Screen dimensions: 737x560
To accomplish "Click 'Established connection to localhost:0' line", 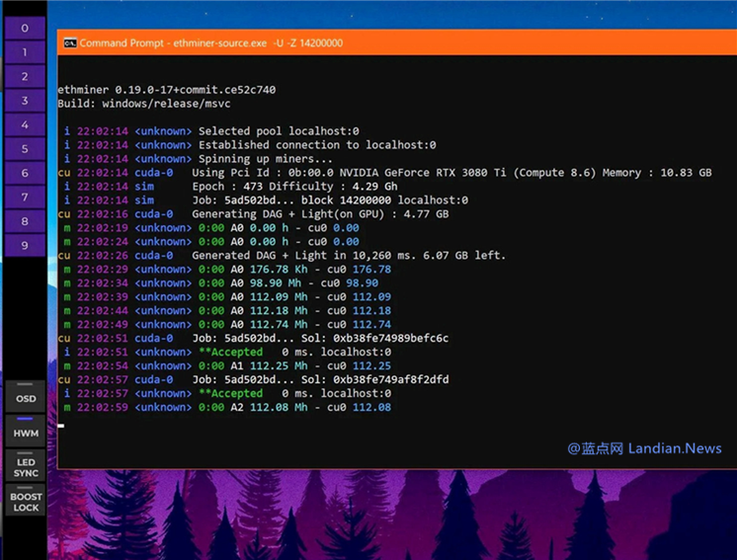I will (x=250, y=145).
